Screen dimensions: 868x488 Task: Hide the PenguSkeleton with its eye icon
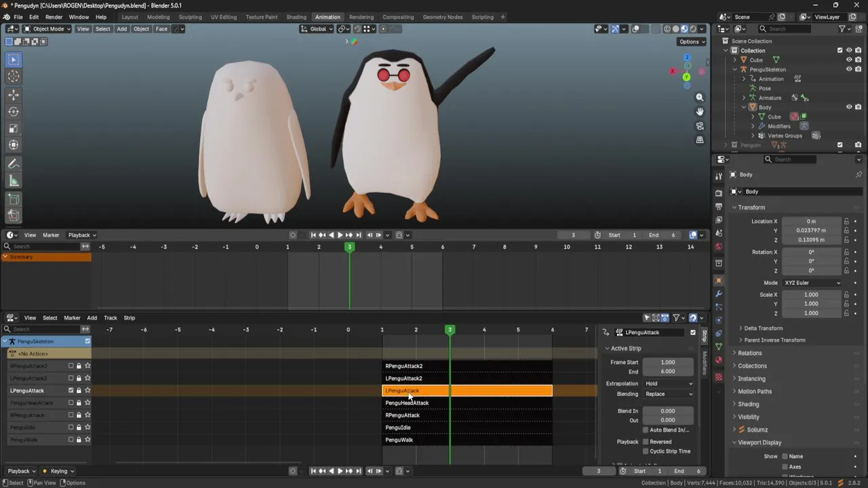(849, 69)
